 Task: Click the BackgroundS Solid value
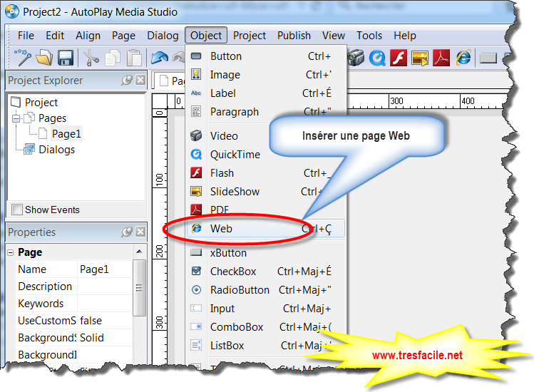point(105,338)
